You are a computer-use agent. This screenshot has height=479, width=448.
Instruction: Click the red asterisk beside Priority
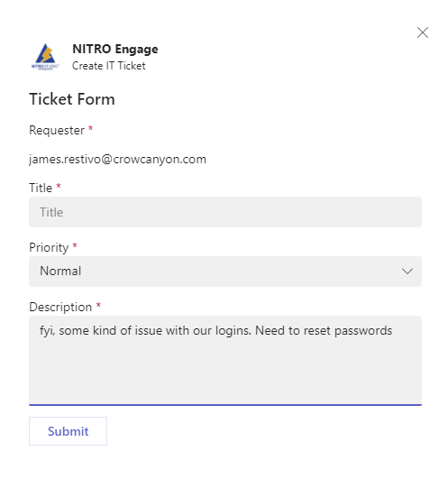point(75,245)
